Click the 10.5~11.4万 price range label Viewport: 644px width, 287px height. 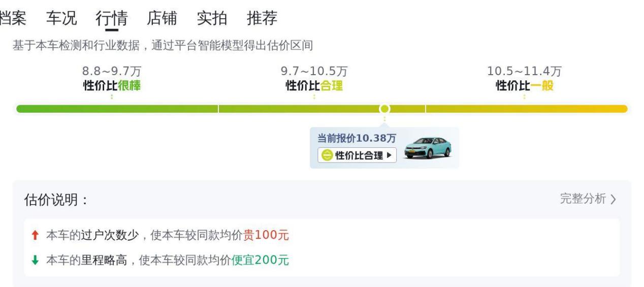click(524, 72)
